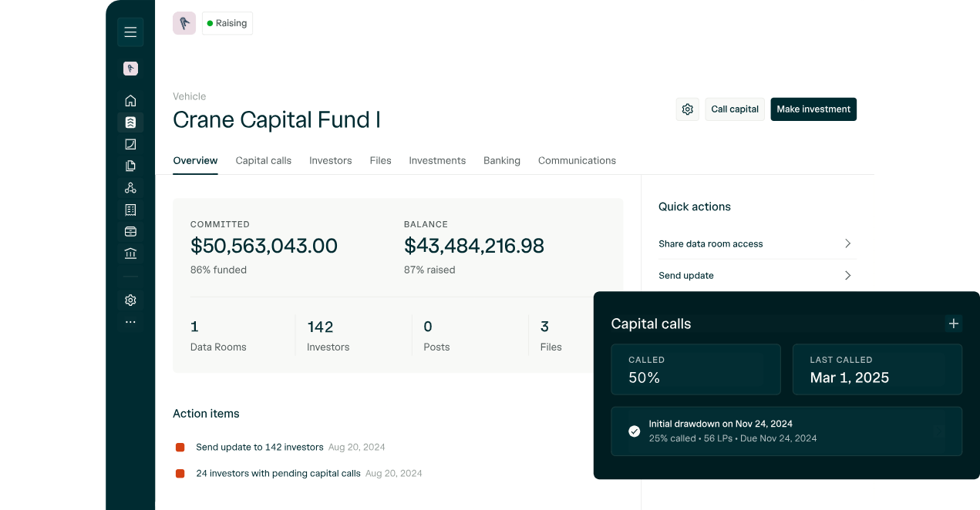Screen dimensions: 980x510
Task: Click the 86% funded text
Action: 218,270
